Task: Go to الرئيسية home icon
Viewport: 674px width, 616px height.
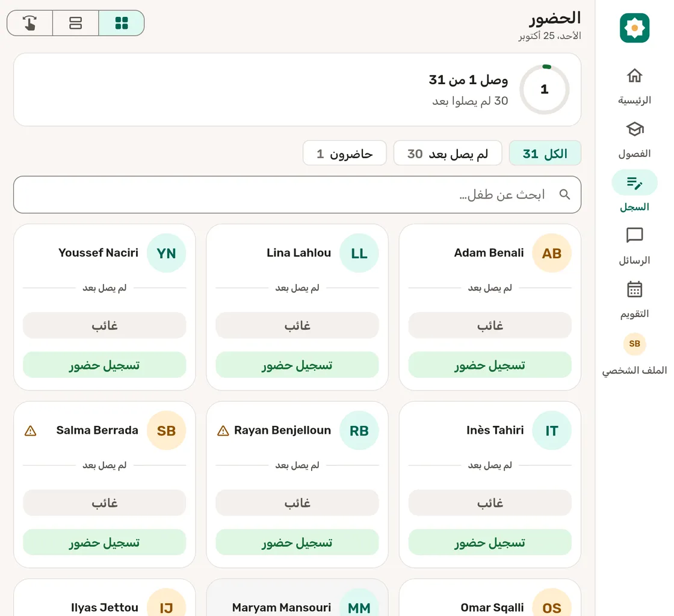Action: (x=634, y=76)
